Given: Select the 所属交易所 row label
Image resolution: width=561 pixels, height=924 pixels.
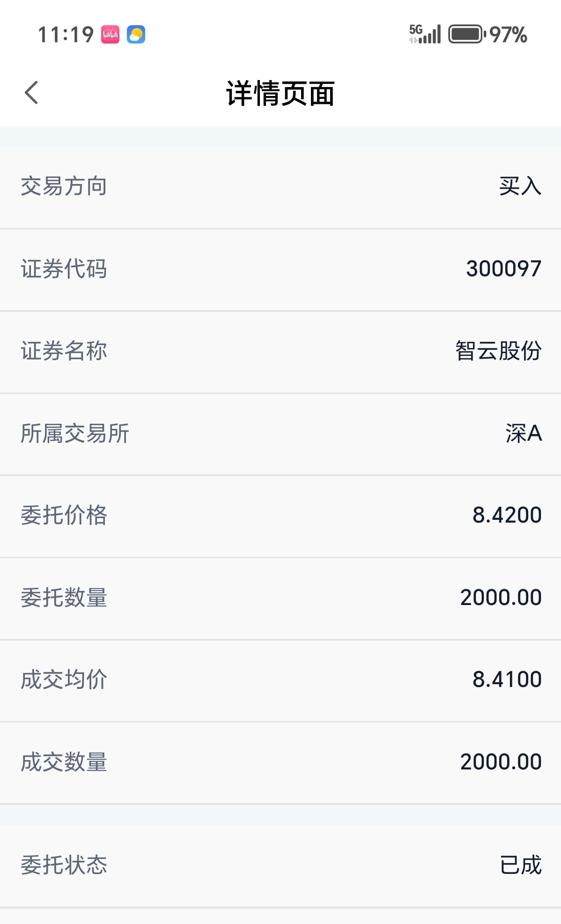Looking at the screenshot, I should [75, 433].
